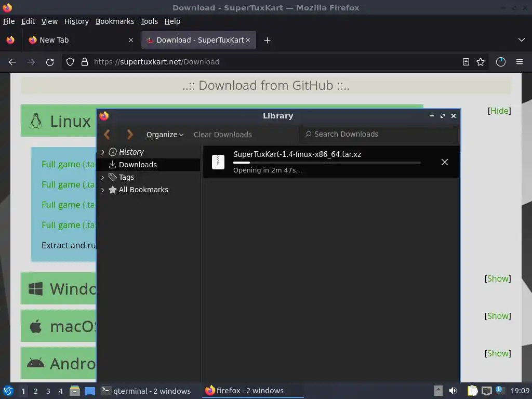Select SuperTuxKart-1.4-linux-x86_64.tar.xz filename
Image resolution: width=532 pixels, height=399 pixels.
pyautogui.click(x=297, y=154)
